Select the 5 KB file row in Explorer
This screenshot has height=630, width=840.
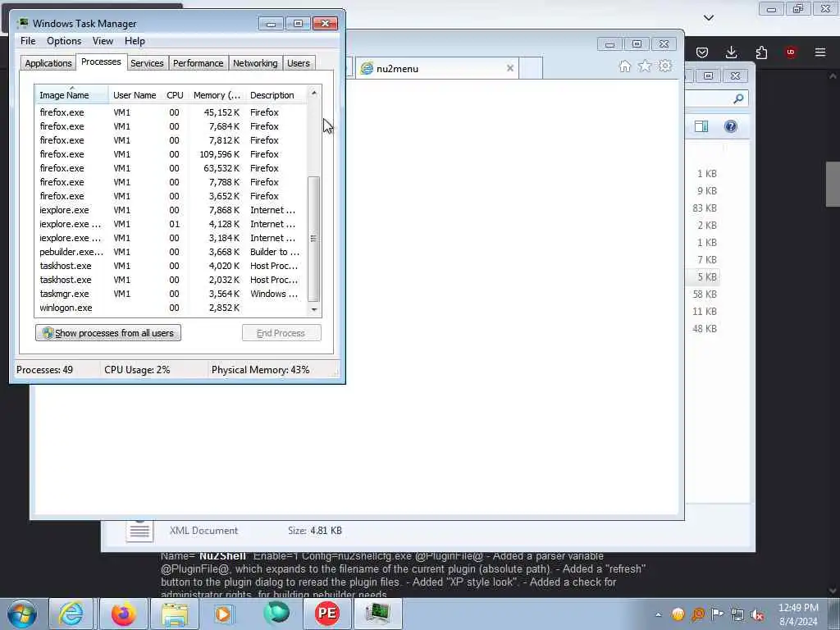(705, 277)
